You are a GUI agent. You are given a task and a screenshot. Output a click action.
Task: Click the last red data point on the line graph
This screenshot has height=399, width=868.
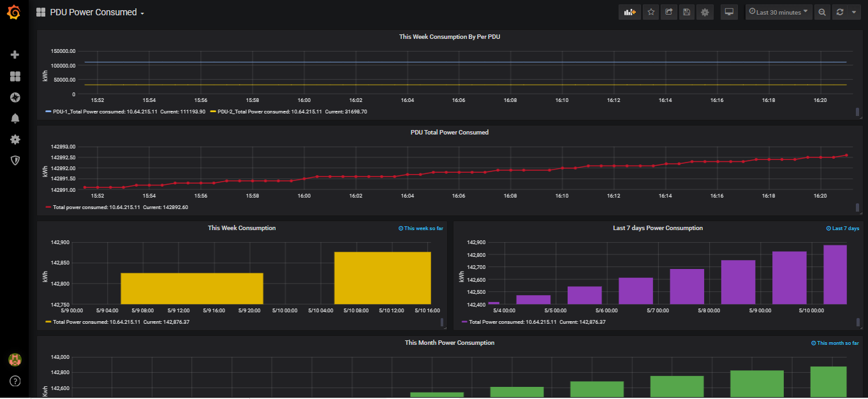847,155
